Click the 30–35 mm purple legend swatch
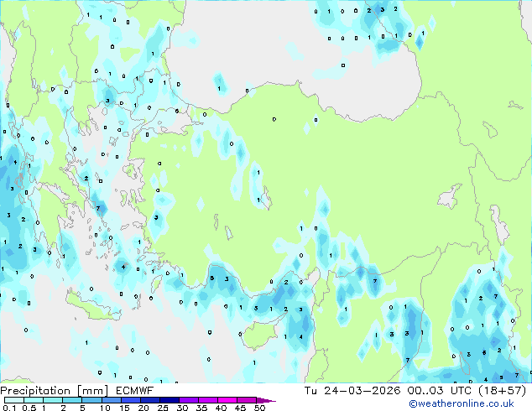The width and height of the screenshot is (532, 411). pyautogui.click(x=189, y=400)
